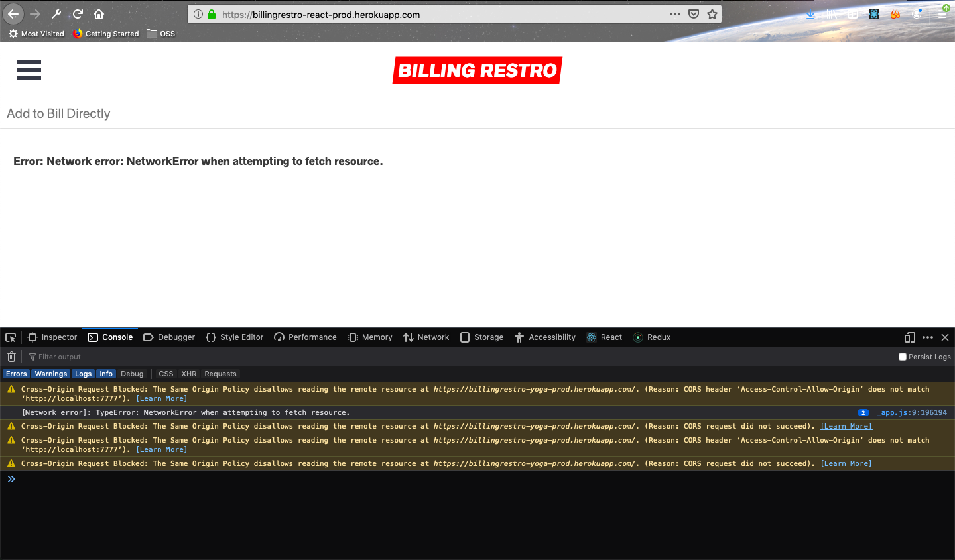Open the Storage tab
Viewport: 955px width, 560px height.
(482, 337)
